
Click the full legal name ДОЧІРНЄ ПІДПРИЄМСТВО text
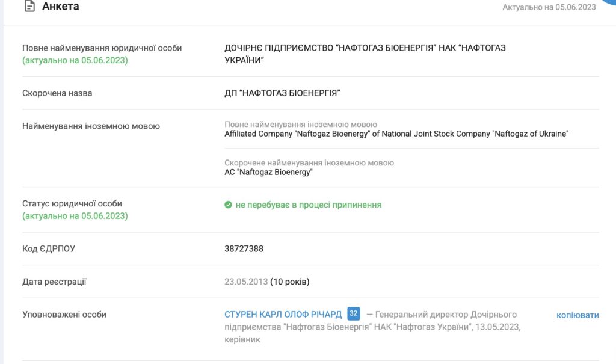pyautogui.click(x=365, y=48)
